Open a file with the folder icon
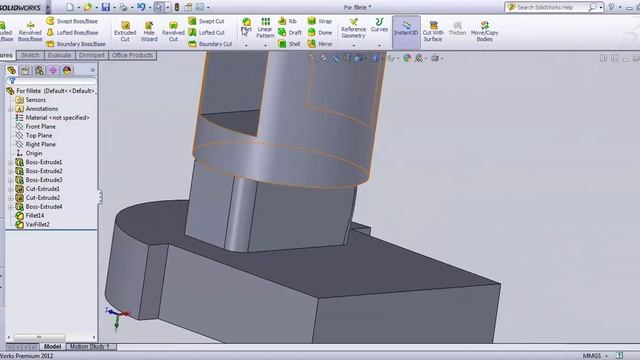This screenshot has width=640, height=360. pos(87,7)
